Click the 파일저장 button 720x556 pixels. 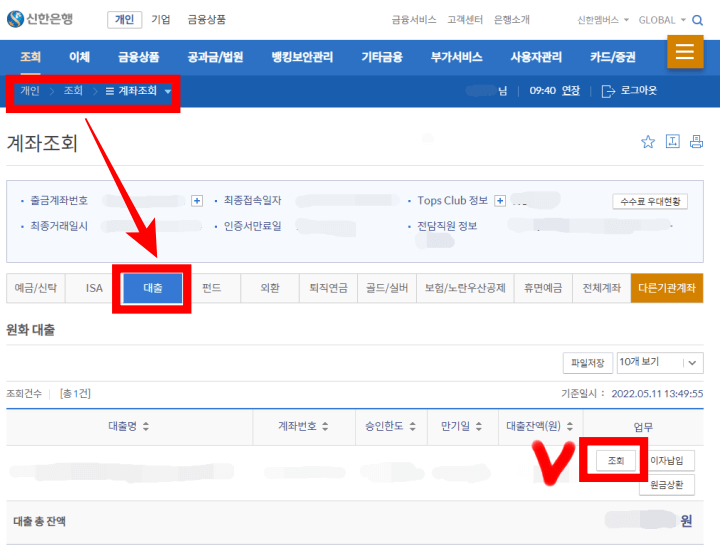click(x=587, y=363)
